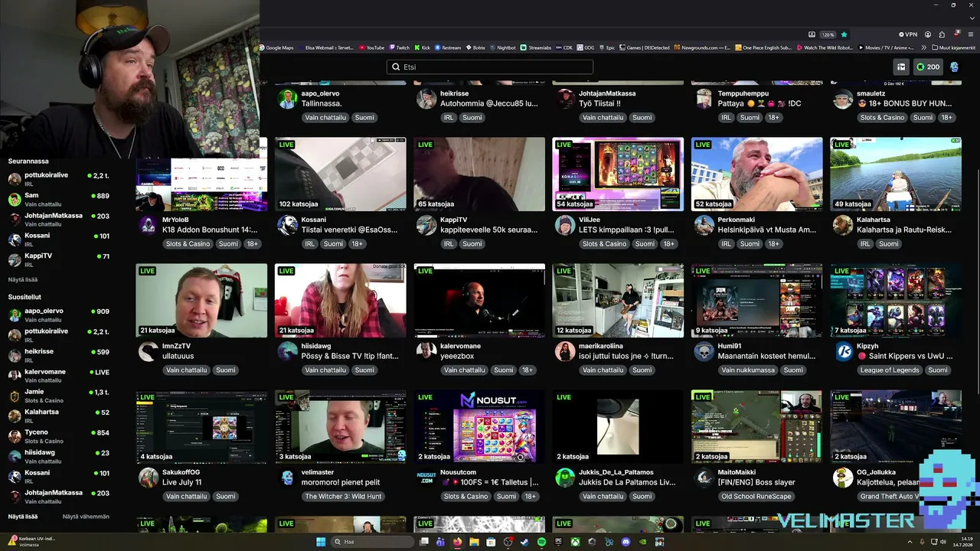Click Kipzyh's channel avatar
This screenshot has width=980, height=551.
843,351
